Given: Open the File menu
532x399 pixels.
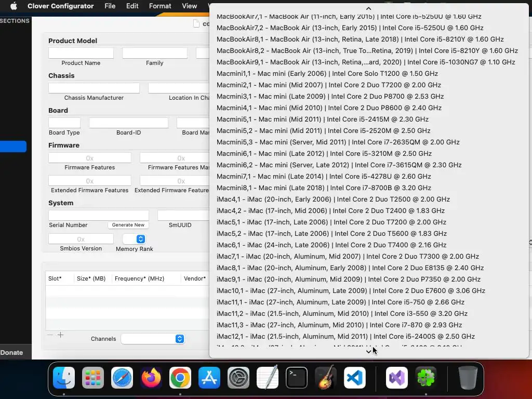Looking at the screenshot, I should click(110, 6).
